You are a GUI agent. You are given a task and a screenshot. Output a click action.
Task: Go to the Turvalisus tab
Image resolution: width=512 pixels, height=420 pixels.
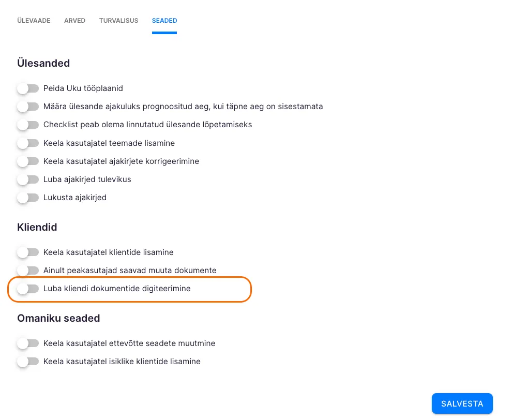(x=118, y=21)
